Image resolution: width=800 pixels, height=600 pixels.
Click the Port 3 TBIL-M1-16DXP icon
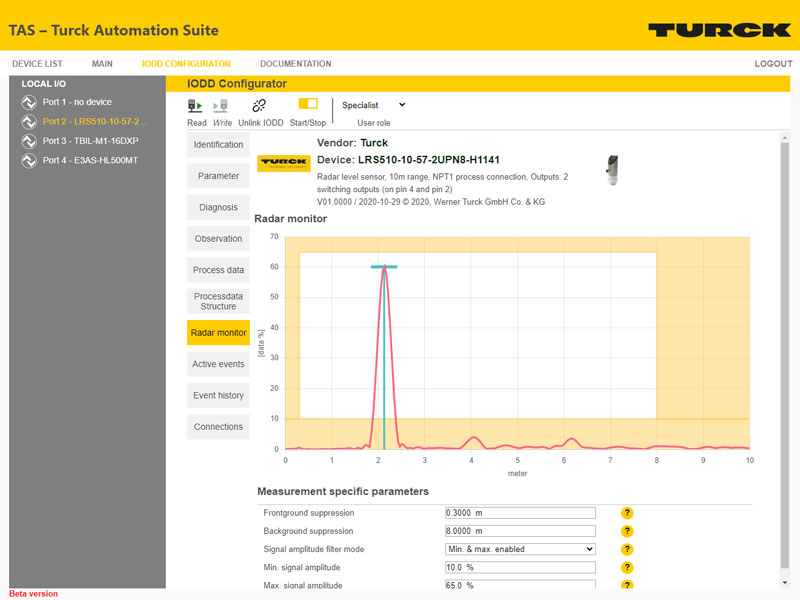[x=29, y=140]
